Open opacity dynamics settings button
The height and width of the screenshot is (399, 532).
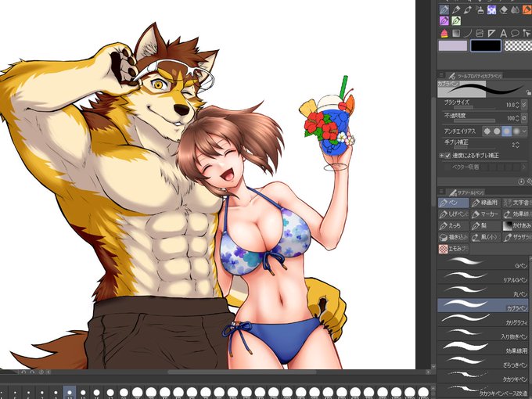pyautogui.click(x=524, y=117)
